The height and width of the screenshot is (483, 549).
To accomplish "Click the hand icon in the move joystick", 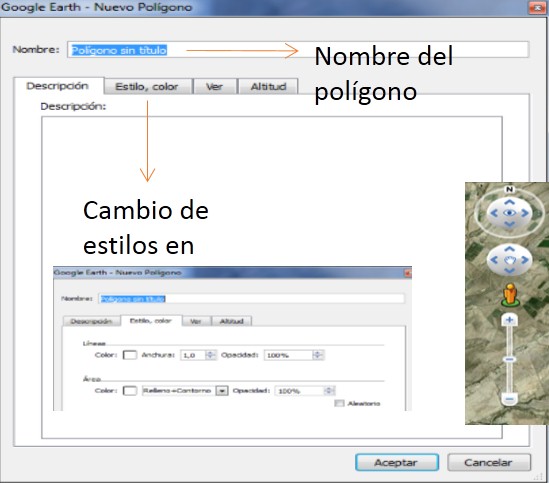I will coord(509,260).
